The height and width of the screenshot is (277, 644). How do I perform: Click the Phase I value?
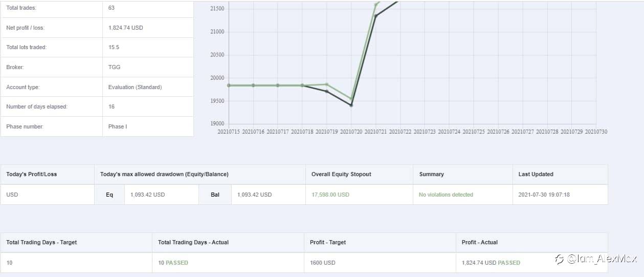click(x=118, y=126)
